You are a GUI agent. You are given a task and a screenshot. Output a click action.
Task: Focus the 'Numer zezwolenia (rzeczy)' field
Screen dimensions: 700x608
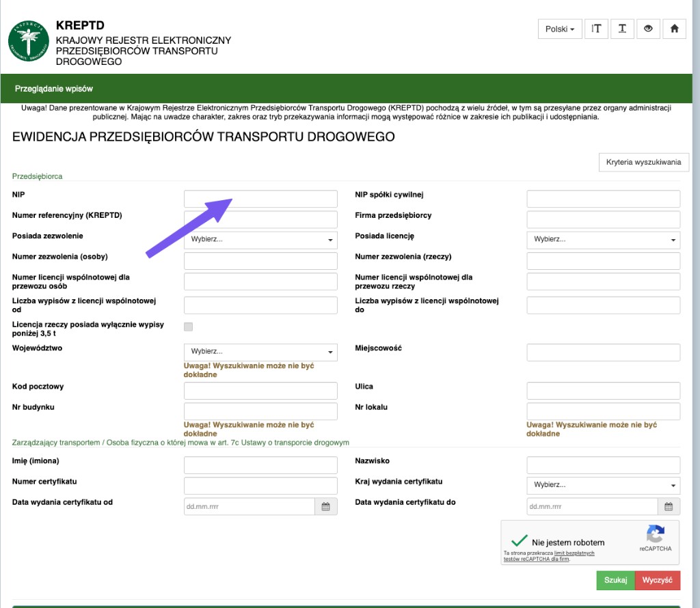click(603, 261)
